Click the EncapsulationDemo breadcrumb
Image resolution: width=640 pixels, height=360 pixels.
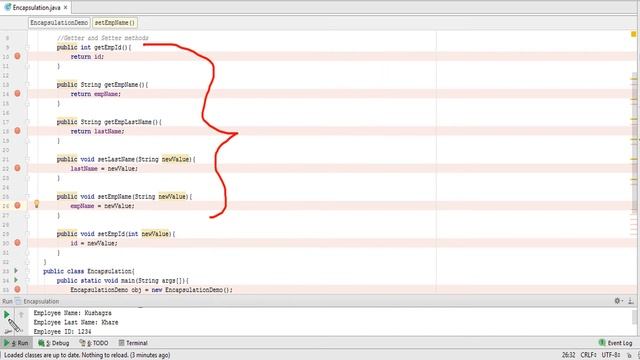(x=59, y=23)
